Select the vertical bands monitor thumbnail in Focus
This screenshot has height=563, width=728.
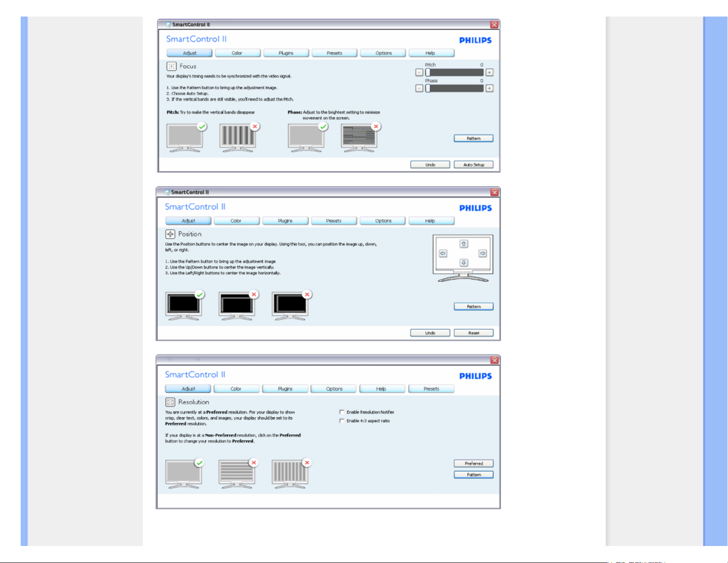(237, 137)
